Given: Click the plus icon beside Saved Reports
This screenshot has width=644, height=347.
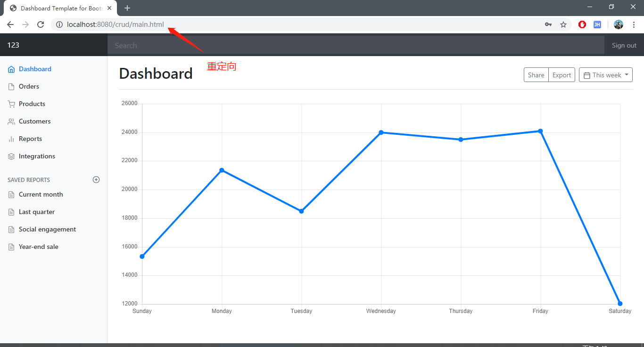Looking at the screenshot, I should coord(96,180).
